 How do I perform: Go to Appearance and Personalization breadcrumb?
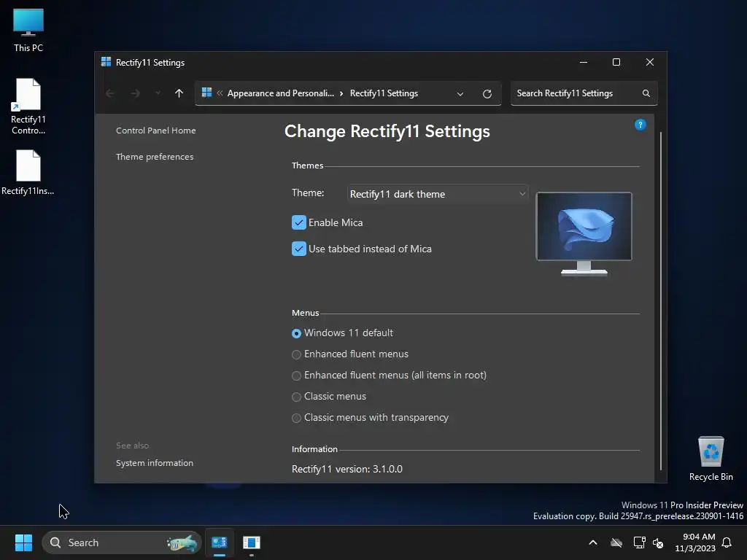281,93
